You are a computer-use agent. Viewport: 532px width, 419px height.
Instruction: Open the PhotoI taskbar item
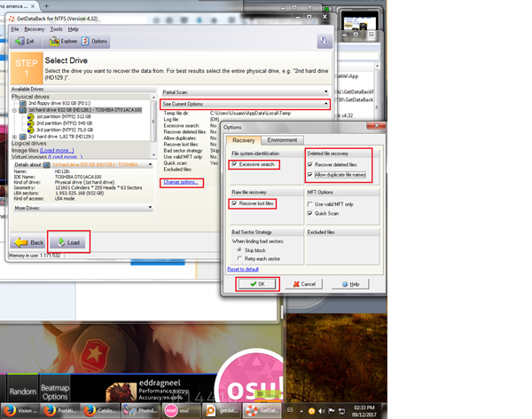point(140,410)
